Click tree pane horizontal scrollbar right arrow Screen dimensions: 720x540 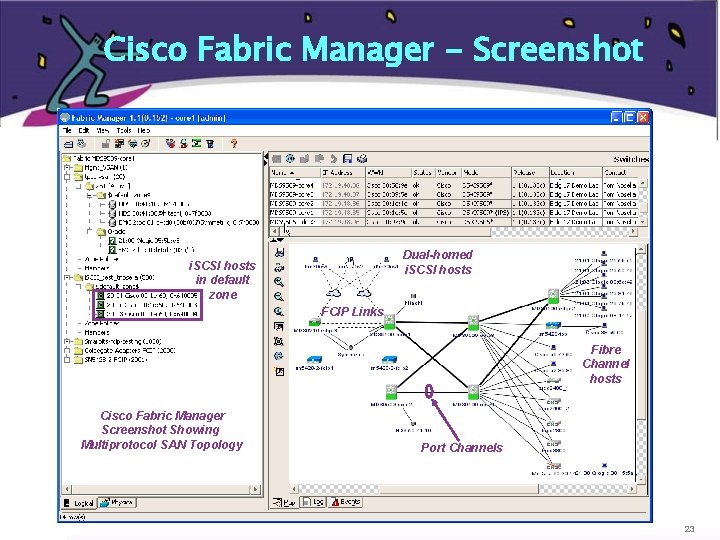[x=256, y=489]
